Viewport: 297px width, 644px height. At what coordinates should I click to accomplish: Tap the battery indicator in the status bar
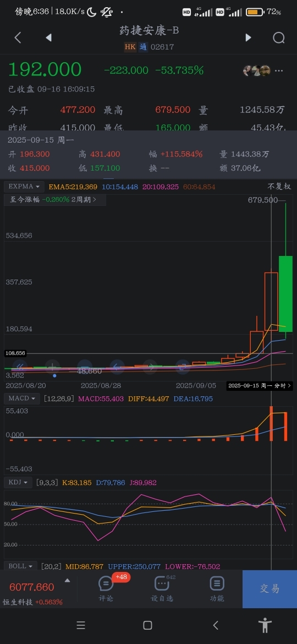255,12
